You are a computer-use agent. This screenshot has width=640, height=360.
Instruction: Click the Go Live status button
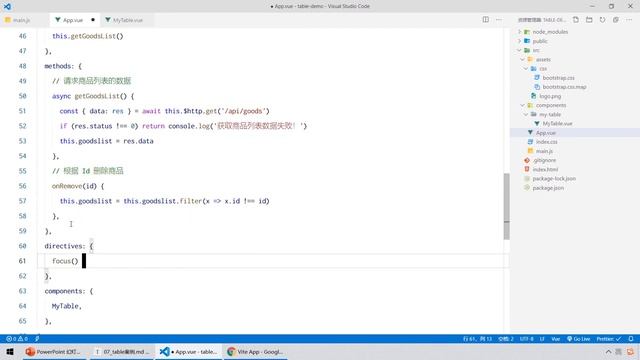pos(578,339)
